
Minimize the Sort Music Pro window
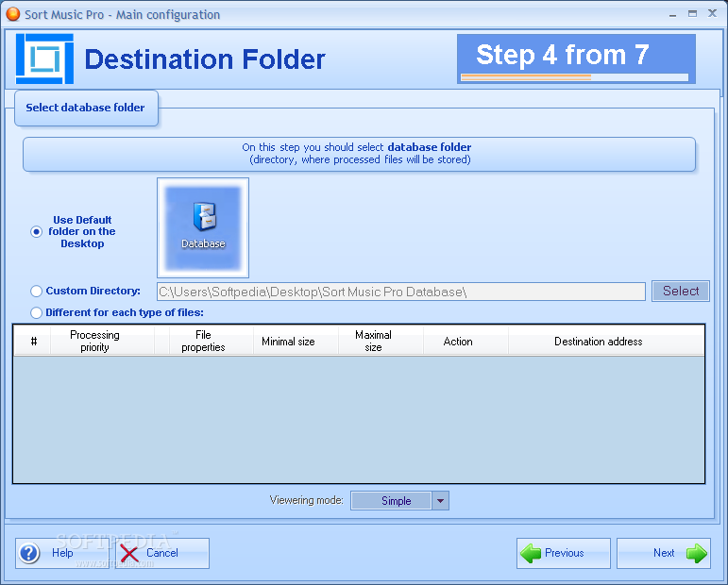[672, 14]
